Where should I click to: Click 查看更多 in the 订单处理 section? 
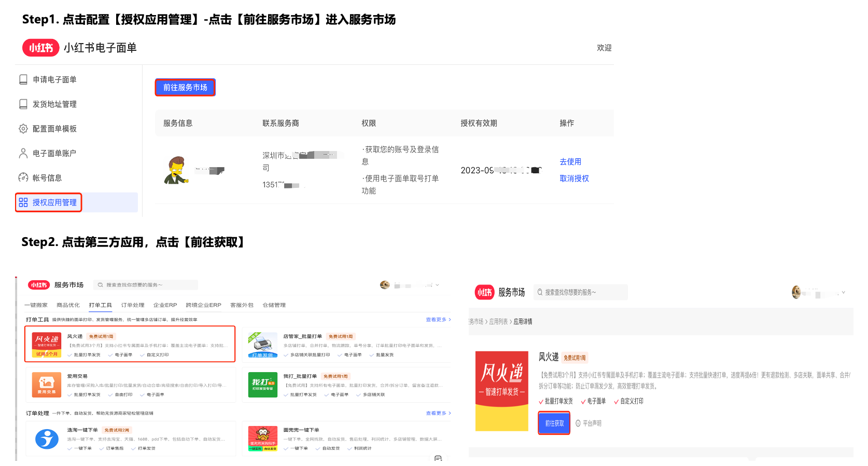438,413
